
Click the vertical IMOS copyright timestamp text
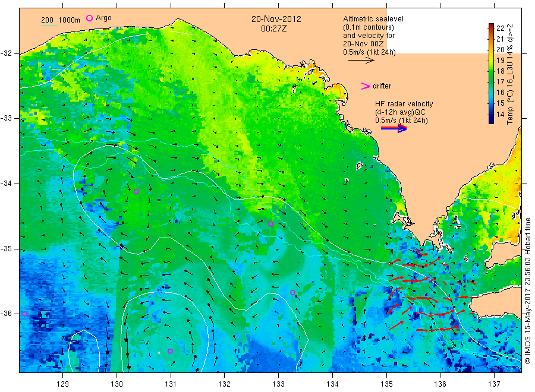coord(527,290)
